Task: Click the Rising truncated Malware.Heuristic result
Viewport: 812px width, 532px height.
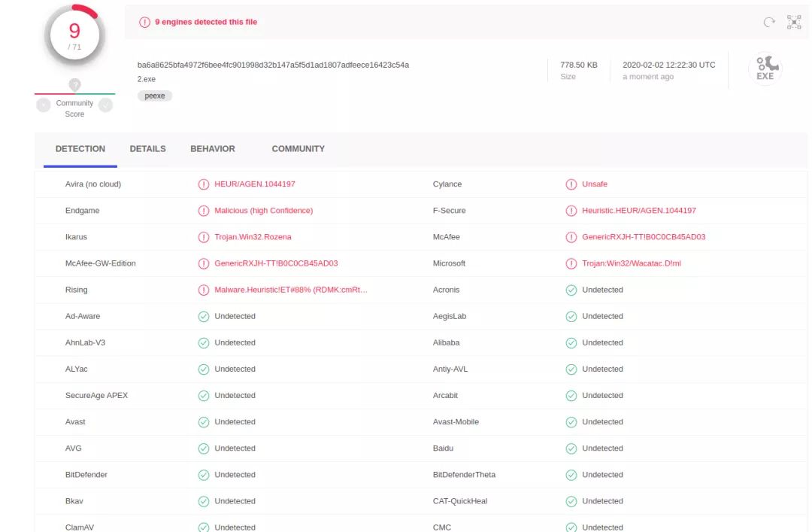Action: coord(291,290)
